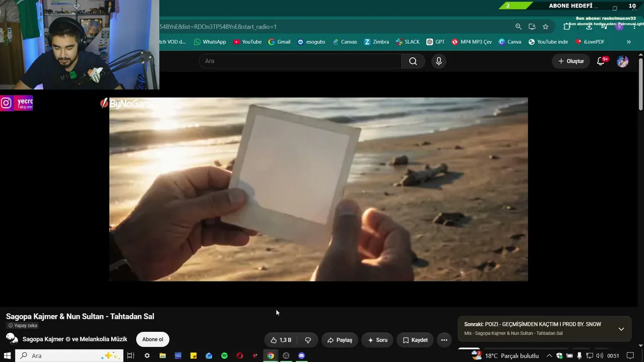The width and height of the screenshot is (644, 362).
Task: Click the search magnifier button on YouTube
Action: [x=413, y=61]
